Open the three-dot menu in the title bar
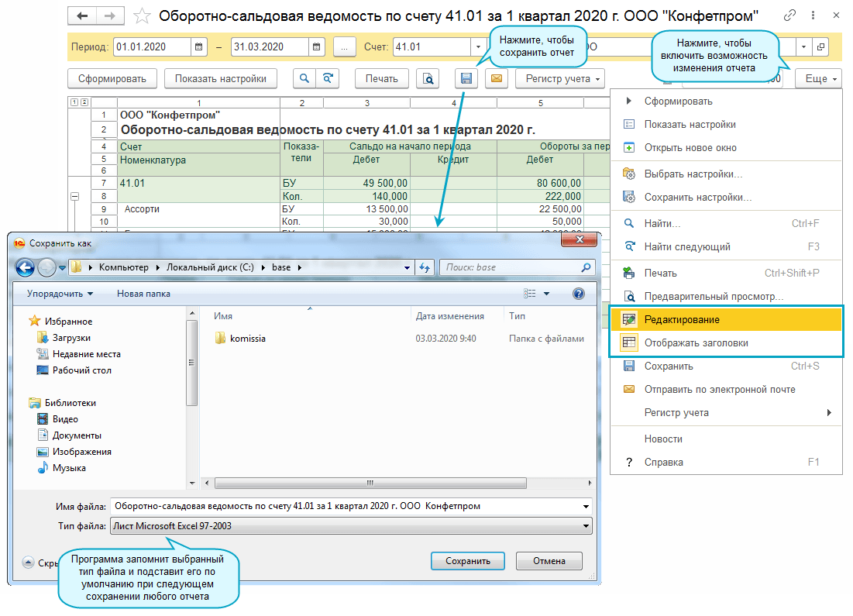Viewport: 853px width, 616px height. pos(813,15)
